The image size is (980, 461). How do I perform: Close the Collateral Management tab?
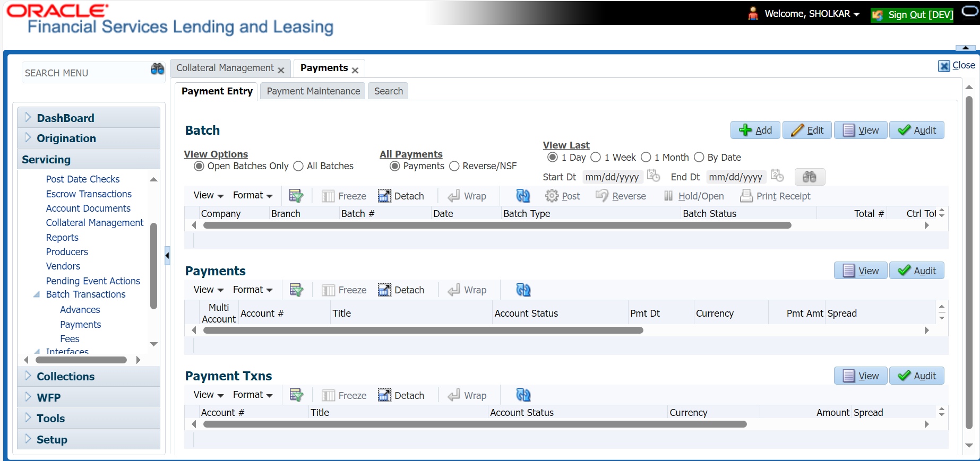pos(281,70)
